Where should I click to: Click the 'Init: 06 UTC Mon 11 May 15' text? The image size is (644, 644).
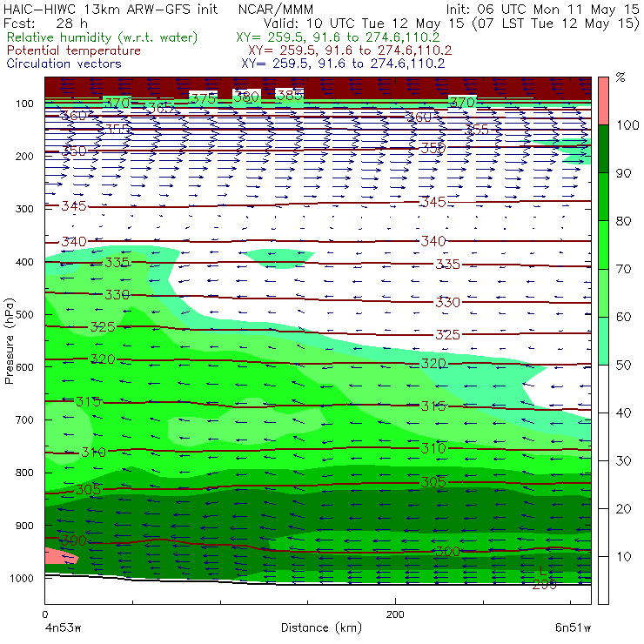pos(542,9)
